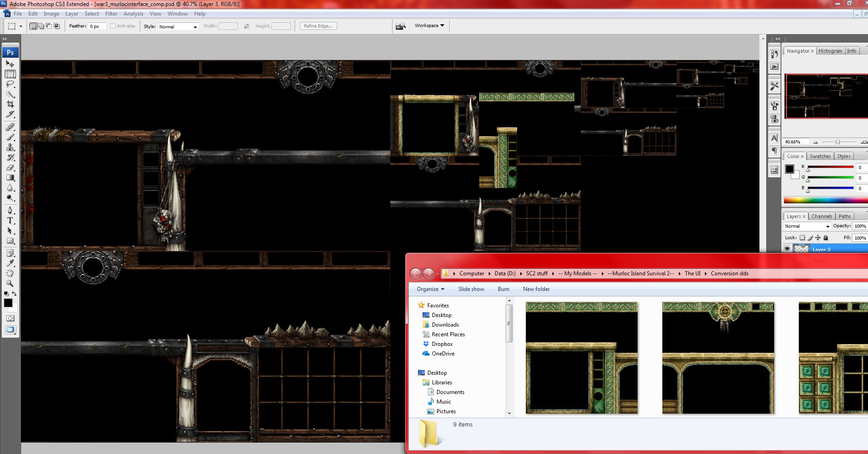Viewport: 868px width, 454px height.
Task: Select the Blur tool
Action: click(x=10, y=187)
